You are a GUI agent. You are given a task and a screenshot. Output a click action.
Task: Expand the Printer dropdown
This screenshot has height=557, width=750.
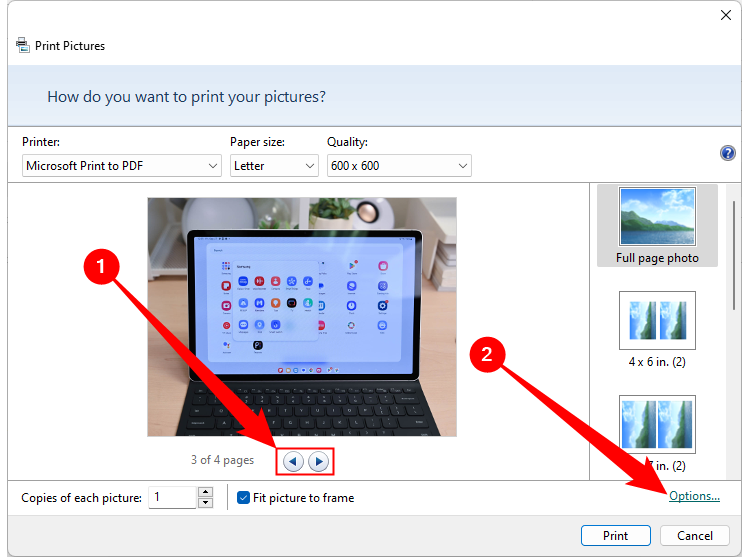click(x=121, y=165)
